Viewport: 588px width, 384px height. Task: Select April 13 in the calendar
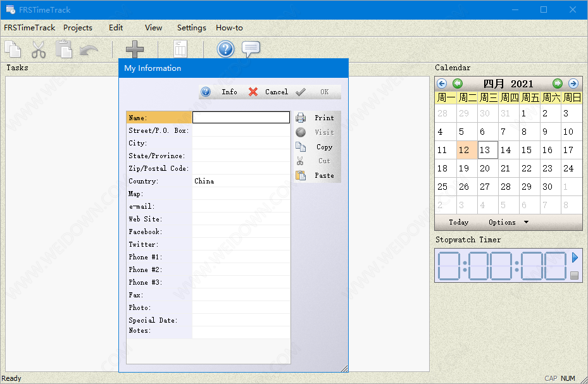(487, 150)
